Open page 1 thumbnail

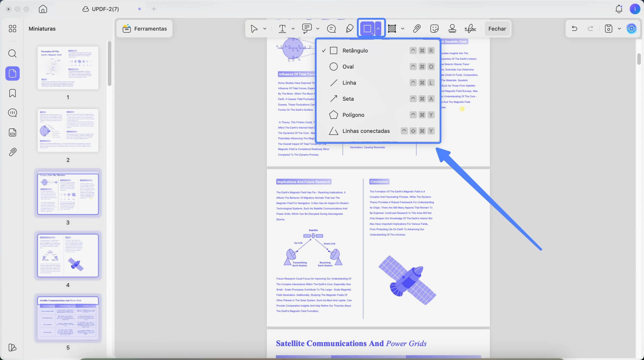tap(68, 68)
